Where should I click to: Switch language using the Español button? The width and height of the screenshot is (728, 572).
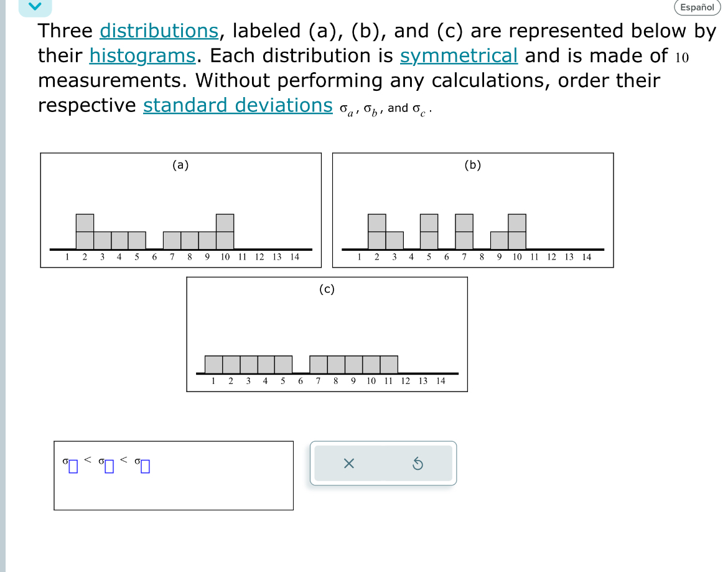tap(696, 7)
